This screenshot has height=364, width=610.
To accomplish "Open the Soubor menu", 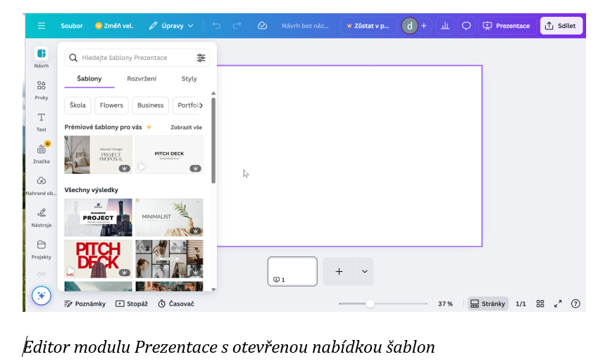I will click(72, 26).
